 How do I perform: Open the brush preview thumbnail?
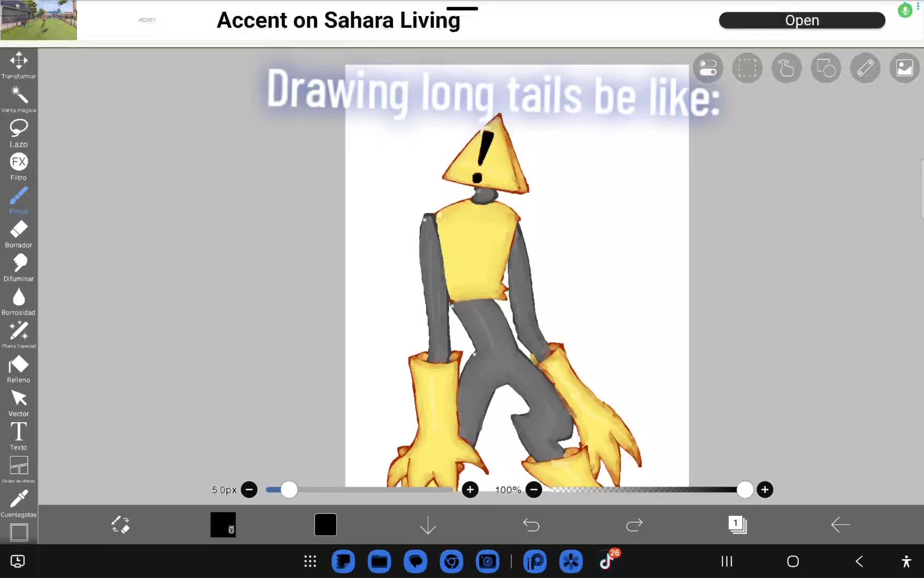[223, 524]
